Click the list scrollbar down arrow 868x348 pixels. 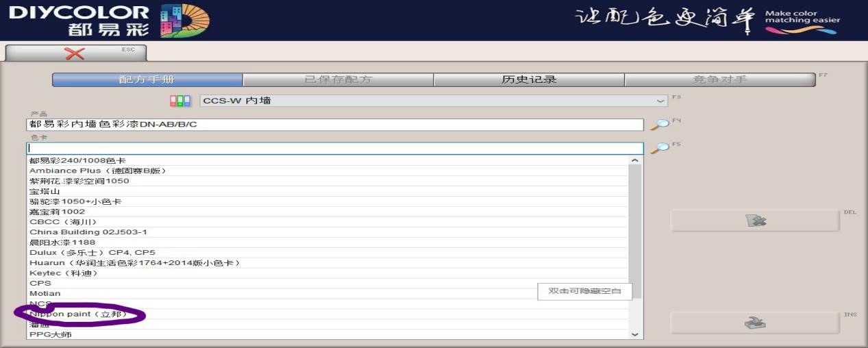634,334
